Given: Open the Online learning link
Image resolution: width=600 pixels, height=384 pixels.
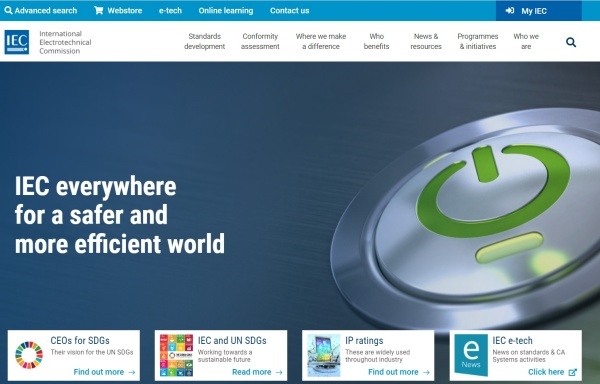Looking at the screenshot, I should click(x=226, y=11).
